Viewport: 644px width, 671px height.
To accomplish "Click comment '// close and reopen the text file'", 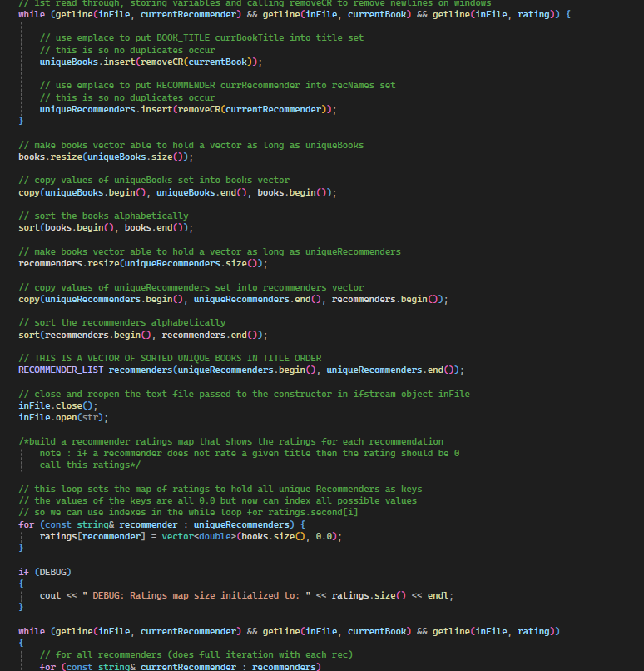I will click(244, 394).
